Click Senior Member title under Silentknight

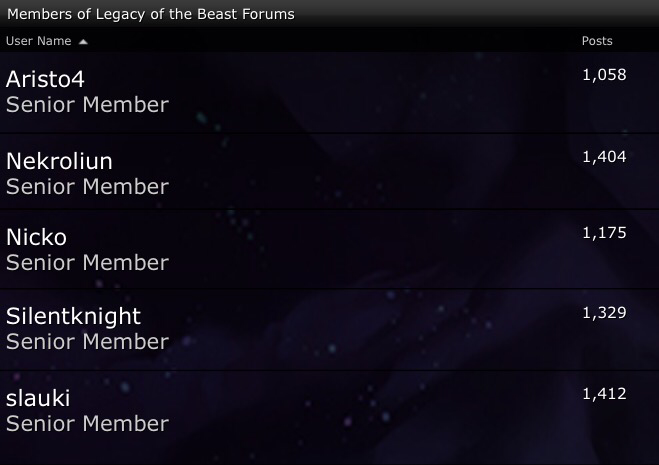point(87,342)
